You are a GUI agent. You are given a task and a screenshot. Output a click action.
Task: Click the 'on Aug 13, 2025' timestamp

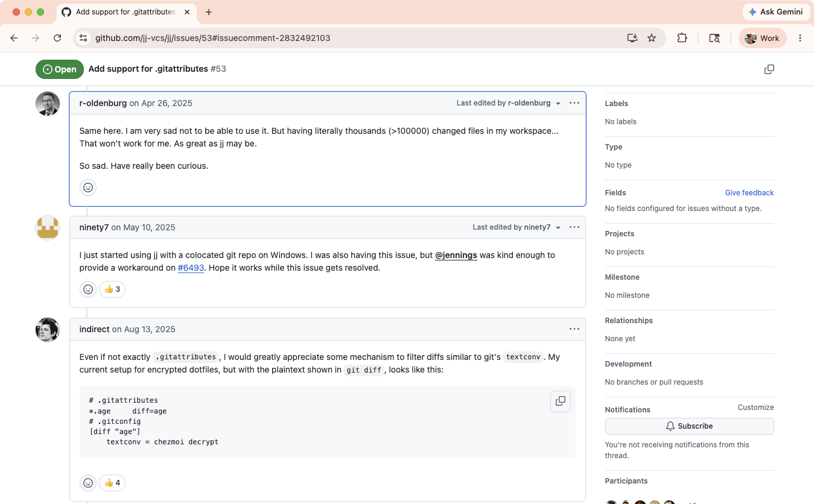144,329
